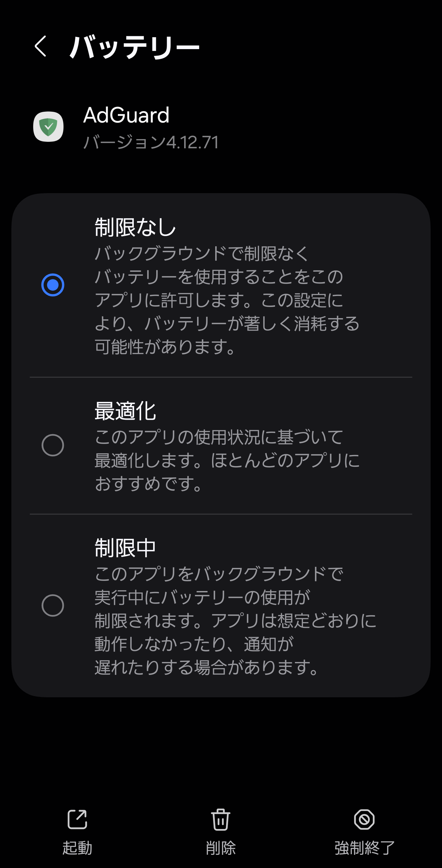This screenshot has width=442, height=868.
Task: Tap the 制限中 description about delayed notifications
Action: [235, 621]
